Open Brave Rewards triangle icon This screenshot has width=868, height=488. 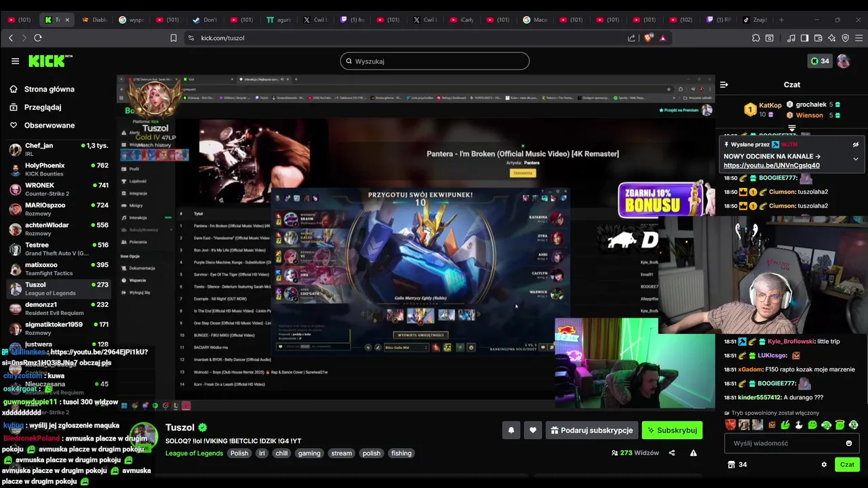[x=663, y=38]
